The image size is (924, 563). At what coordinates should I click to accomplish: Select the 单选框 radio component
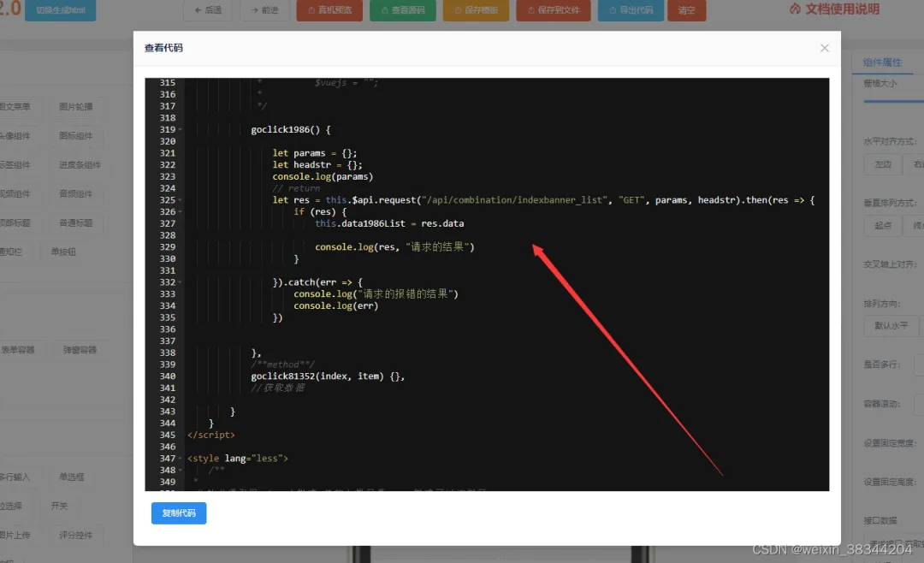(71, 477)
